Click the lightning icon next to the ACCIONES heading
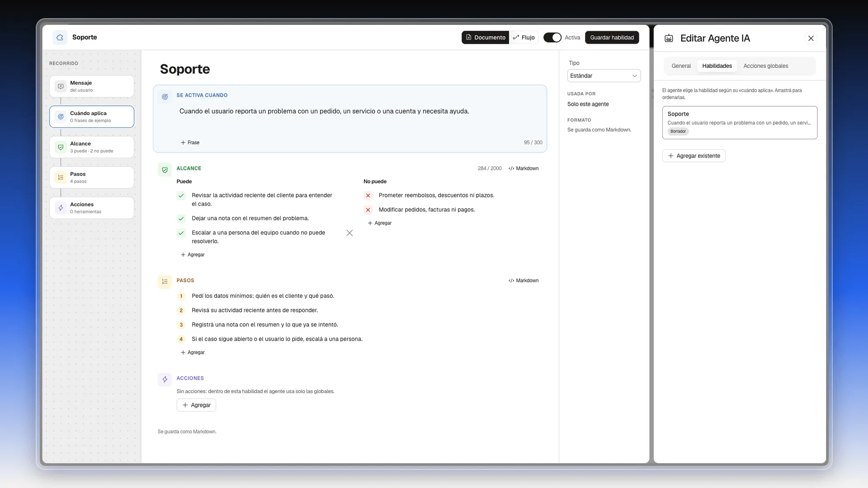 tap(165, 380)
